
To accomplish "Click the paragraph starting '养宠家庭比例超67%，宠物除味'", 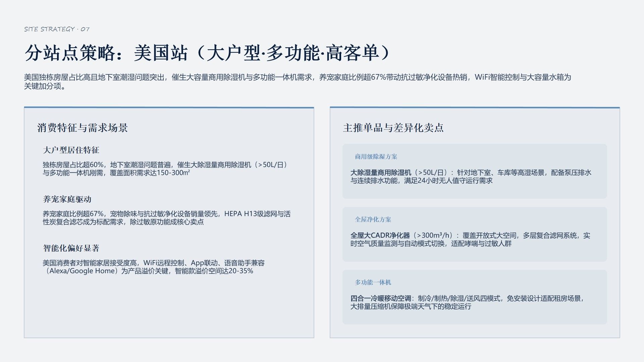I will [167, 218].
